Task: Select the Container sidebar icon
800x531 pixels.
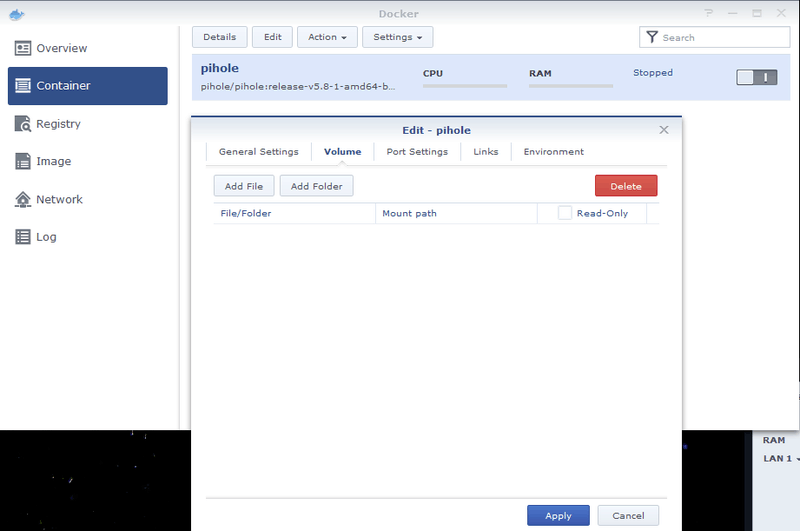Action: (22, 86)
